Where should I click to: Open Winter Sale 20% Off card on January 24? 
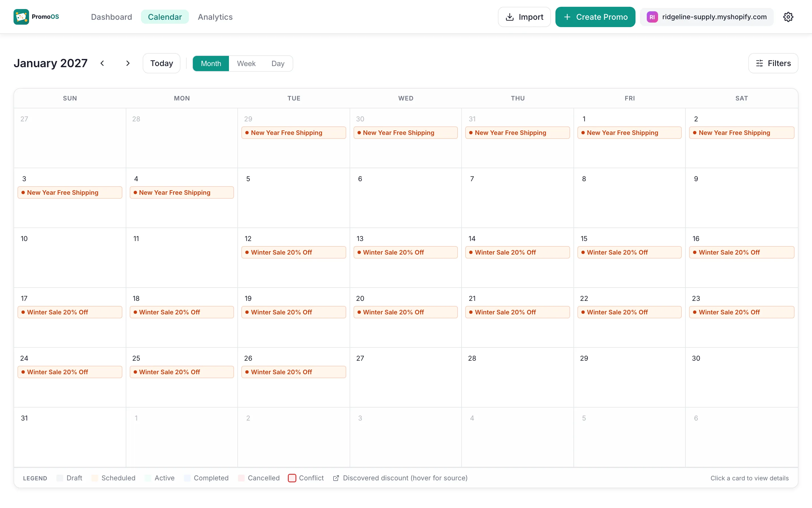70,372
